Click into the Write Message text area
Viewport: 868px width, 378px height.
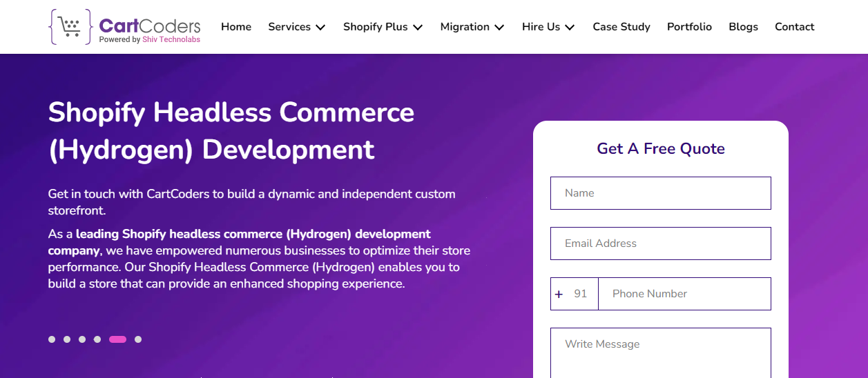[x=661, y=353]
